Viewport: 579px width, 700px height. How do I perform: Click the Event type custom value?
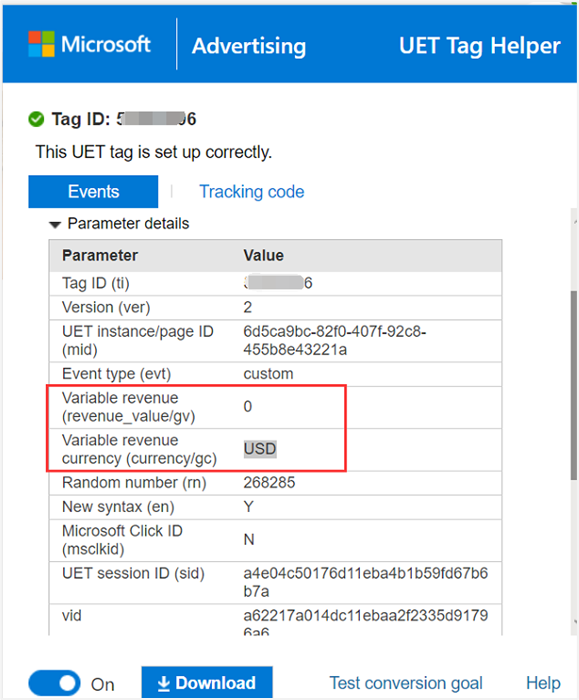click(268, 374)
